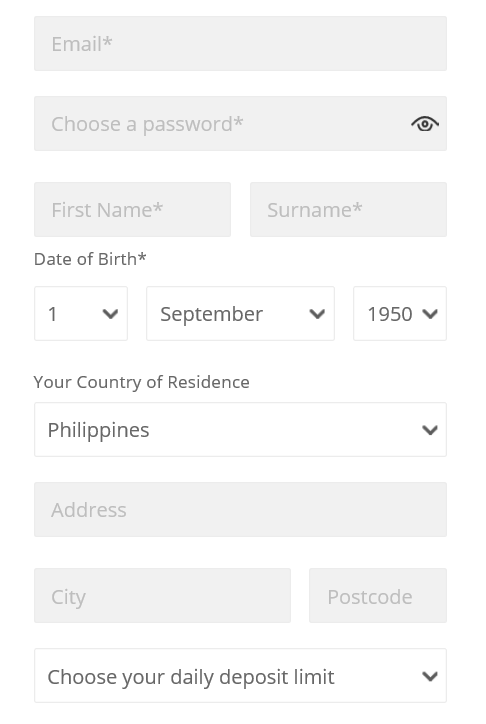Click the chevron arrow in the Philippines box

click(430, 430)
